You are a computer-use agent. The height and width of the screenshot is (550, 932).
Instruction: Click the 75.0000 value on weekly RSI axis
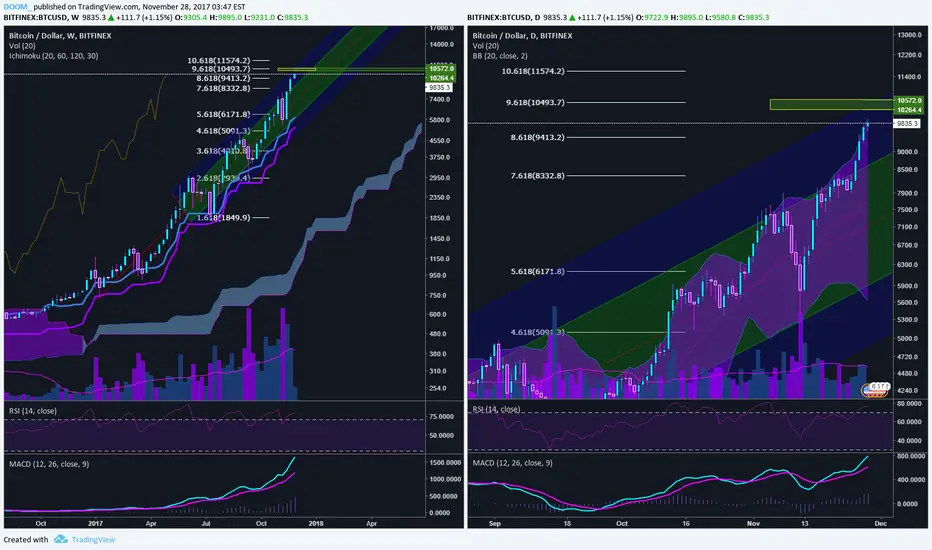pyautogui.click(x=442, y=417)
